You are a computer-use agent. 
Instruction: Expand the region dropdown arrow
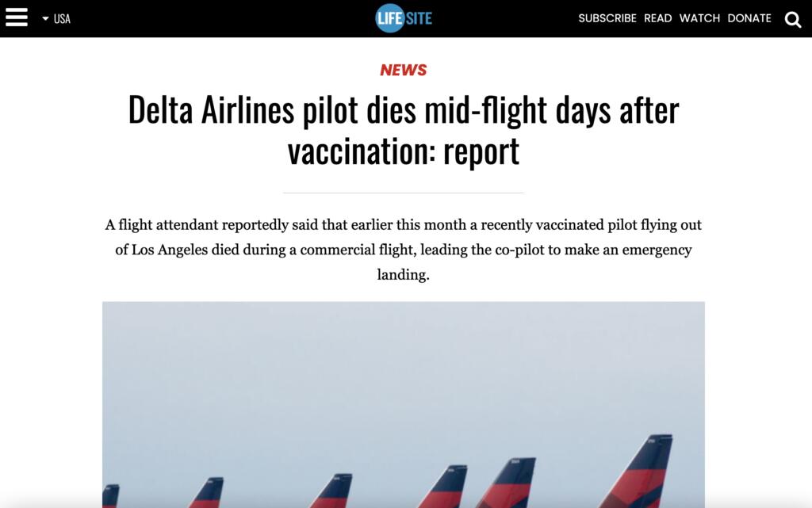[45, 18]
